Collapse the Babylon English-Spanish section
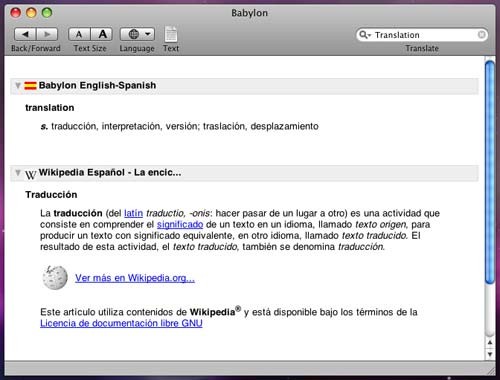500x380 pixels. (x=18, y=86)
